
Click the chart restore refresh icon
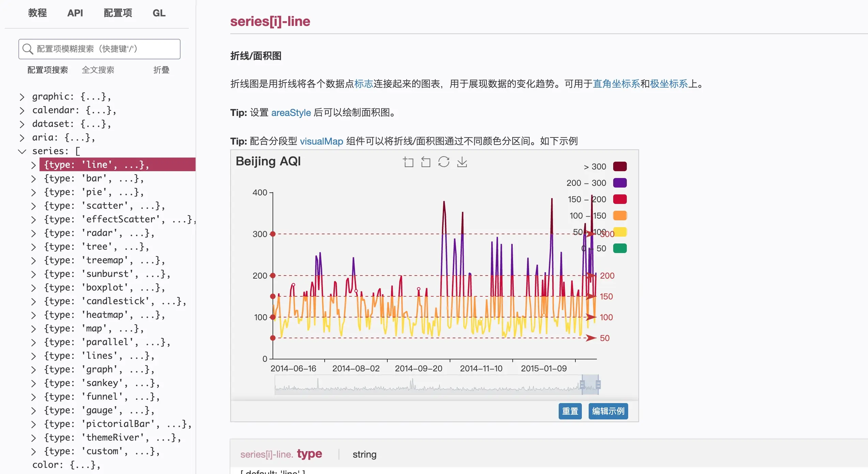[444, 162]
